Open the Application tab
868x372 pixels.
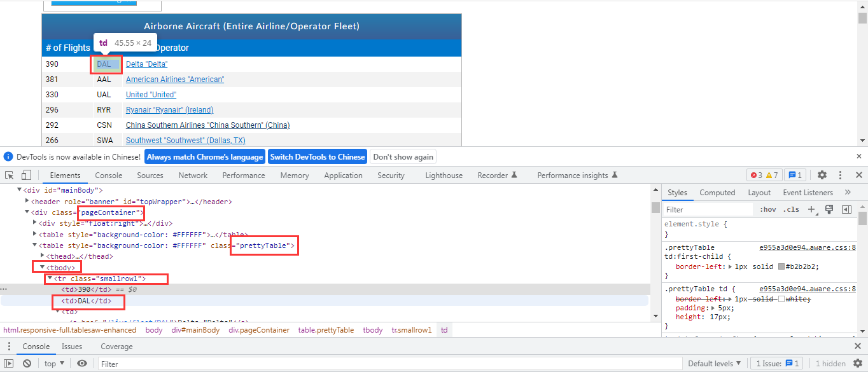click(343, 175)
